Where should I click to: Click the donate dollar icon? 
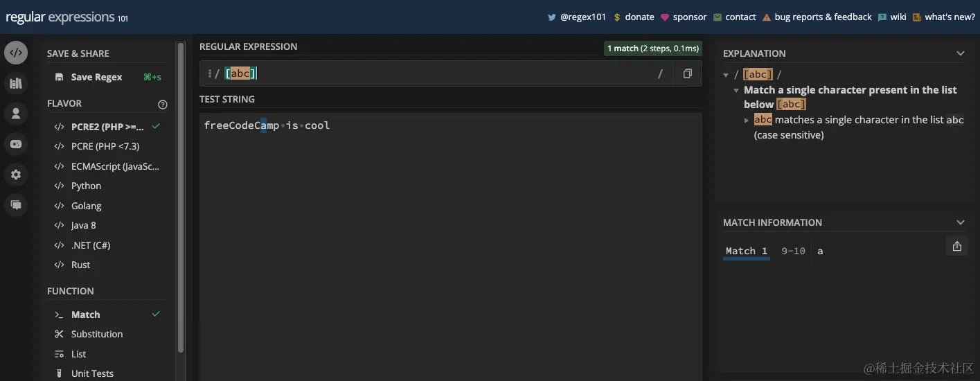617,17
